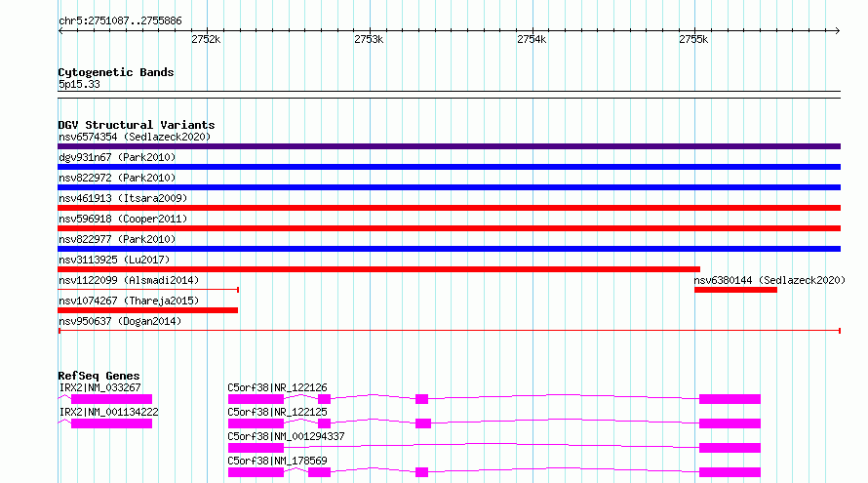Open nsv950637 (Dogan2014) variant label
This screenshot has width=868, height=483.
tap(120, 321)
